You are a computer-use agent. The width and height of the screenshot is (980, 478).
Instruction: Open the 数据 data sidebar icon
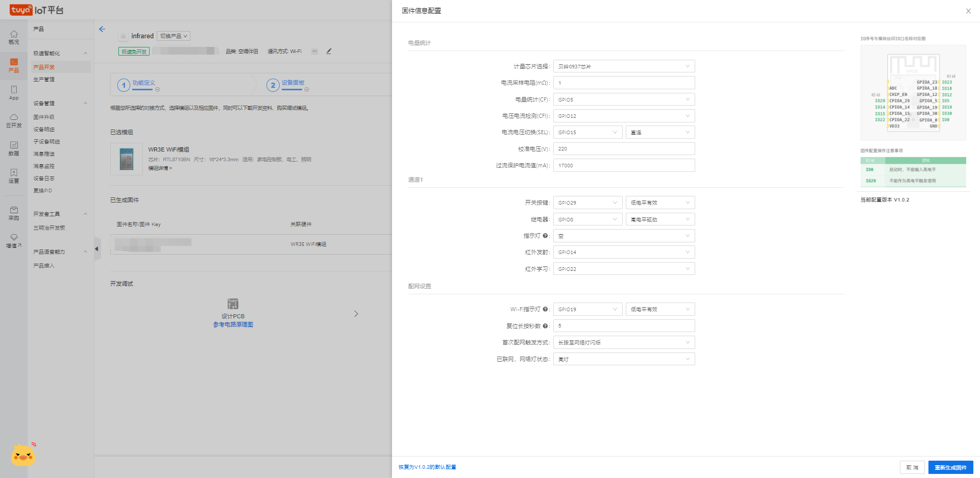14,148
